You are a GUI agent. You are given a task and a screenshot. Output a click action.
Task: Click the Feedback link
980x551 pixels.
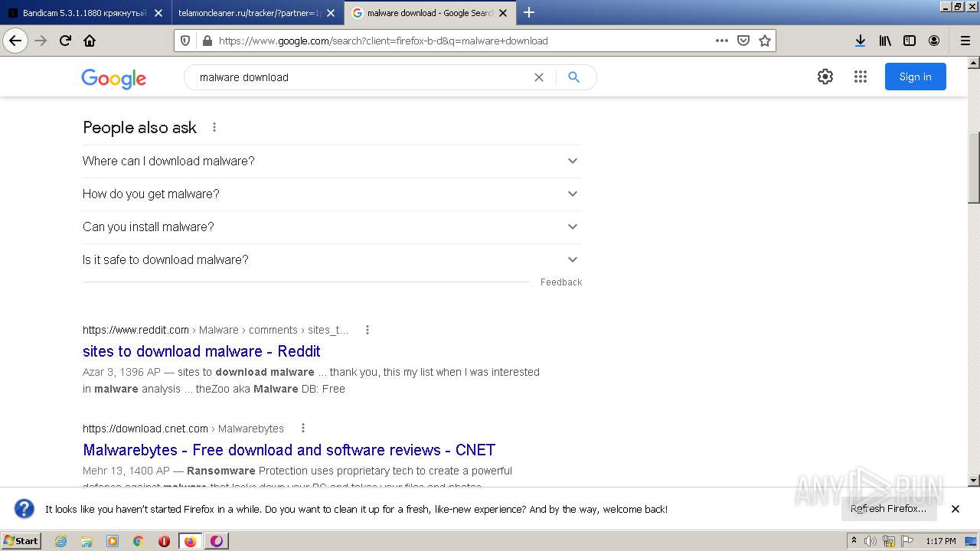point(561,282)
